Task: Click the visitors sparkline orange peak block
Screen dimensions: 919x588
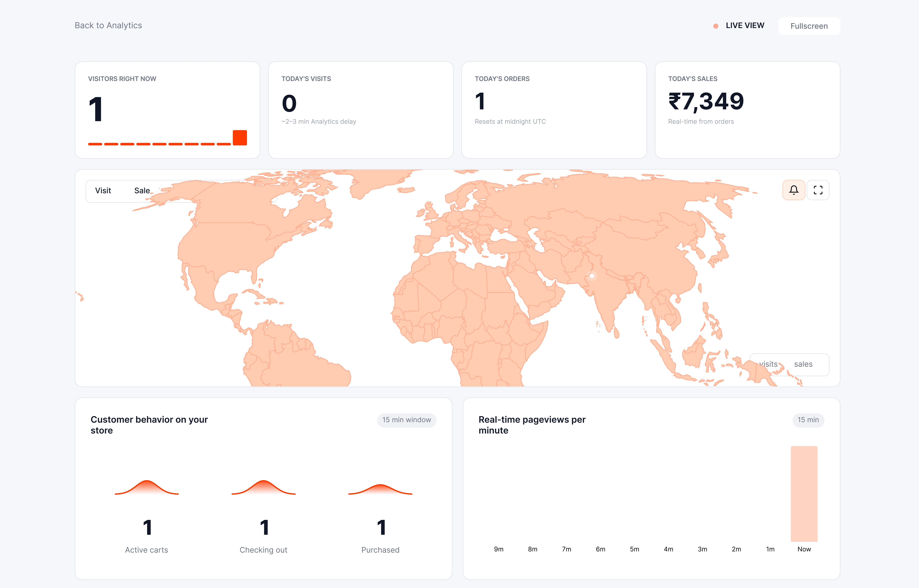Action: coord(240,138)
